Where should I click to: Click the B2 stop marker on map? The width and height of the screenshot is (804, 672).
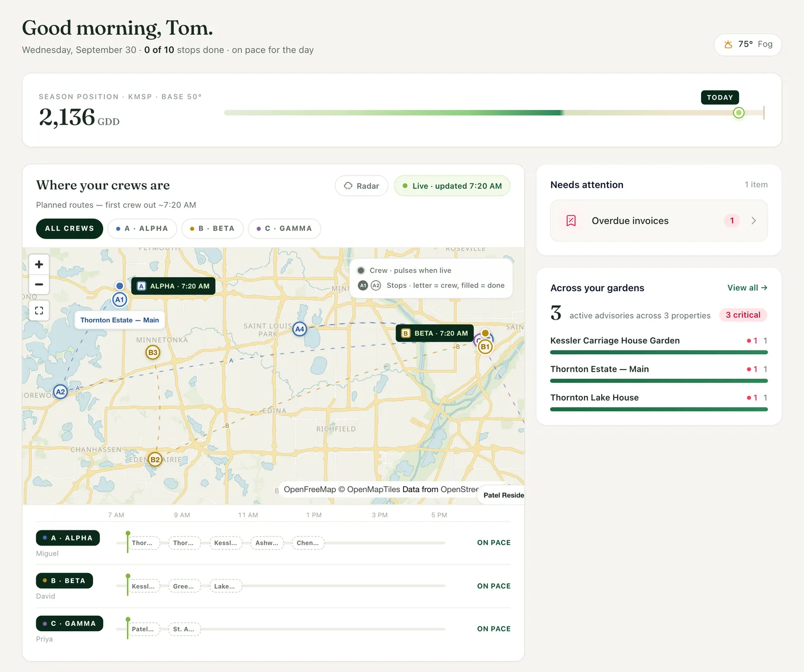[x=155, y=460]
